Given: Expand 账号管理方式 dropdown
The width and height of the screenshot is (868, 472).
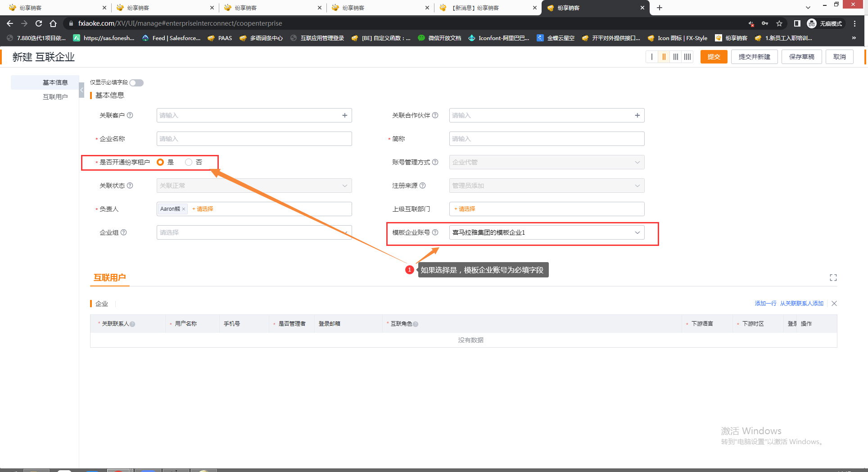Looking at the screenshot, I should 547,162.
